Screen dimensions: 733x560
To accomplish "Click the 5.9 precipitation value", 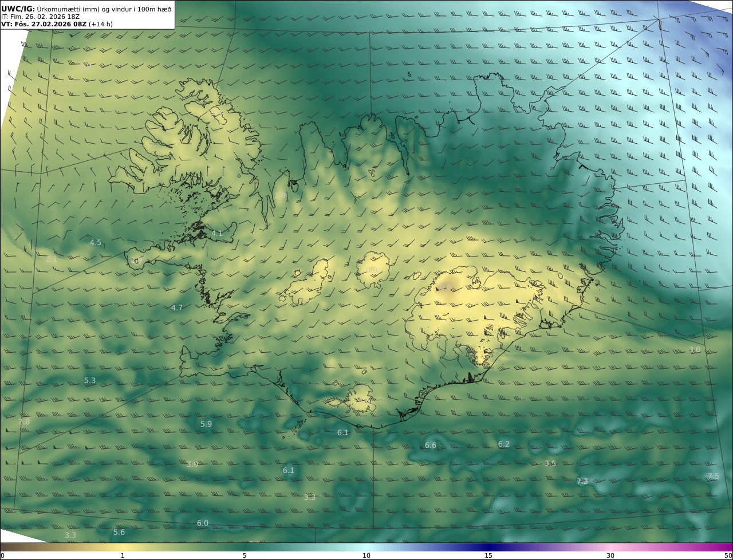I will pyautogui.click(x=206, y=424).
